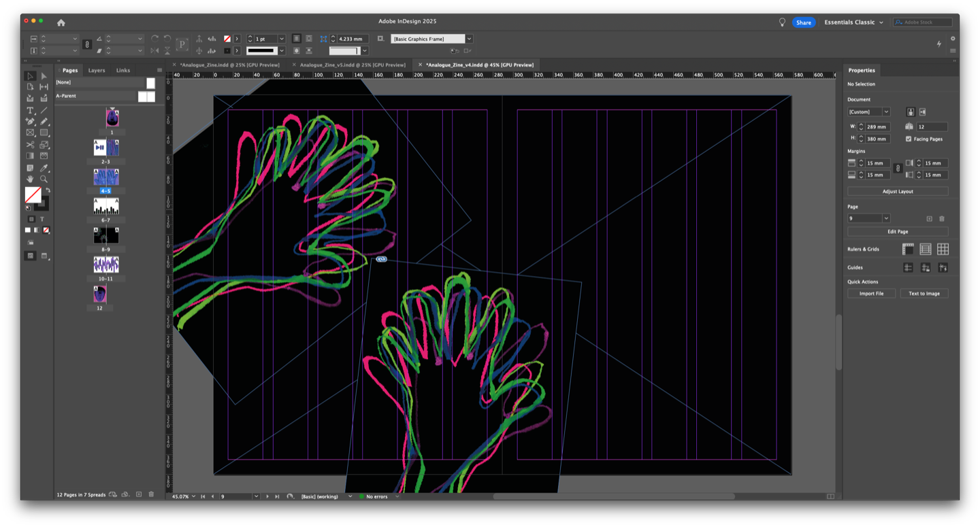
Task: Activate the Eyedropper tool
Action: click(44, 168)
